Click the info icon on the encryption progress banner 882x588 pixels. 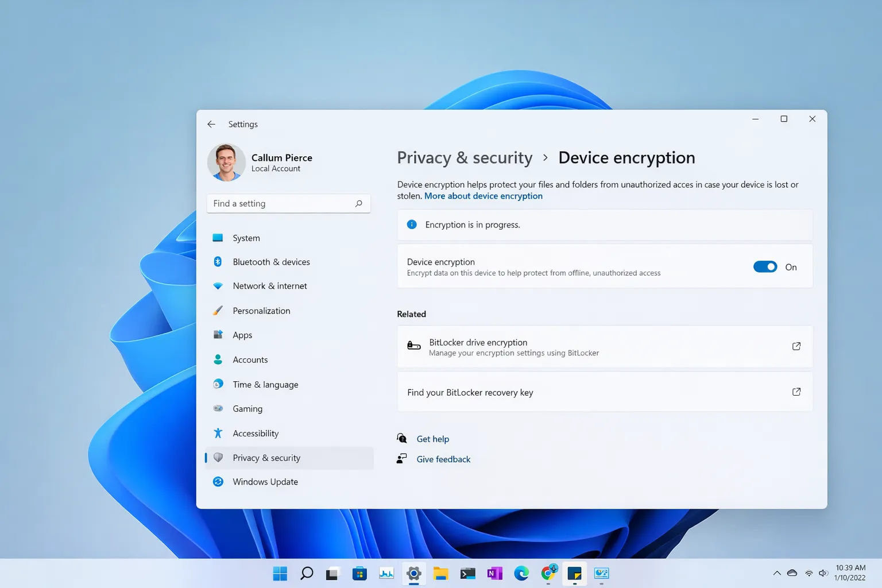point(412,224)
